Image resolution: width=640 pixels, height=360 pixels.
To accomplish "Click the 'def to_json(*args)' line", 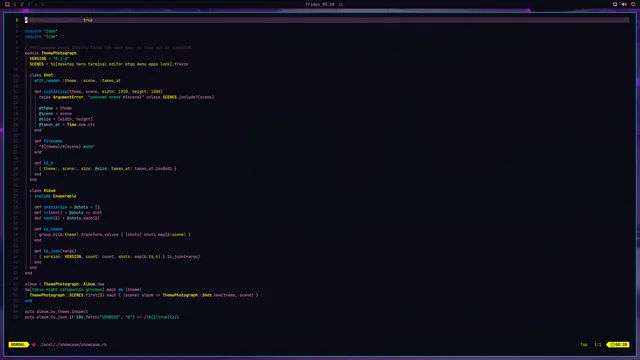I will click(x=55, y=251).
